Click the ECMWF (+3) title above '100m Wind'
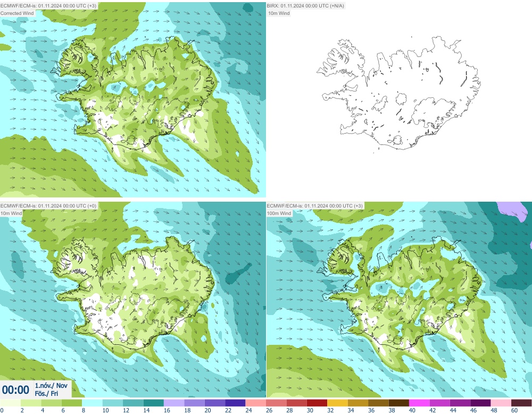532x414 pixels. [314, 205]
